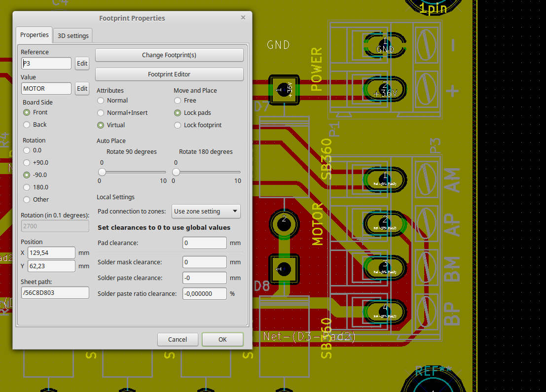Set attribute to Normal+Insert
This screenshot has width=546, height=392.
[122, 113]
